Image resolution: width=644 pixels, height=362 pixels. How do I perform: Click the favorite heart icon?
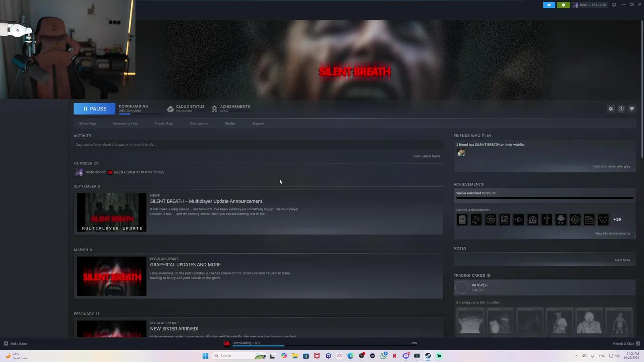tap(632, 109)
